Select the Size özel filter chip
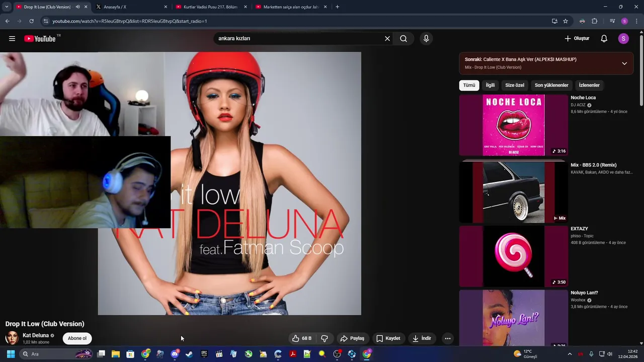644x362 pixels. coord(515,85)
